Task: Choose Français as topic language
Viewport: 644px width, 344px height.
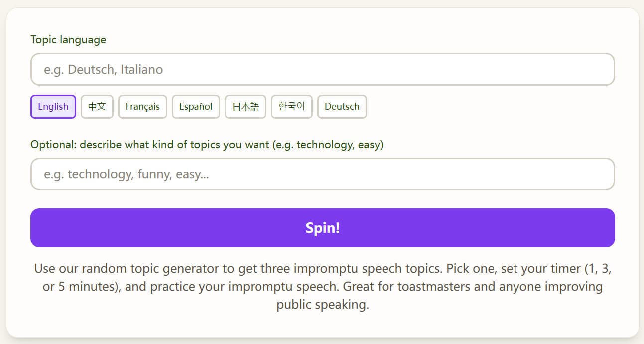Action: coord(142,106)
